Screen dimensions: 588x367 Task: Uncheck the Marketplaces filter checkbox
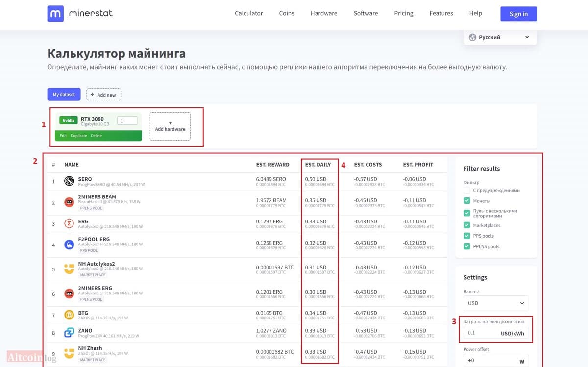tap(466, 225)
